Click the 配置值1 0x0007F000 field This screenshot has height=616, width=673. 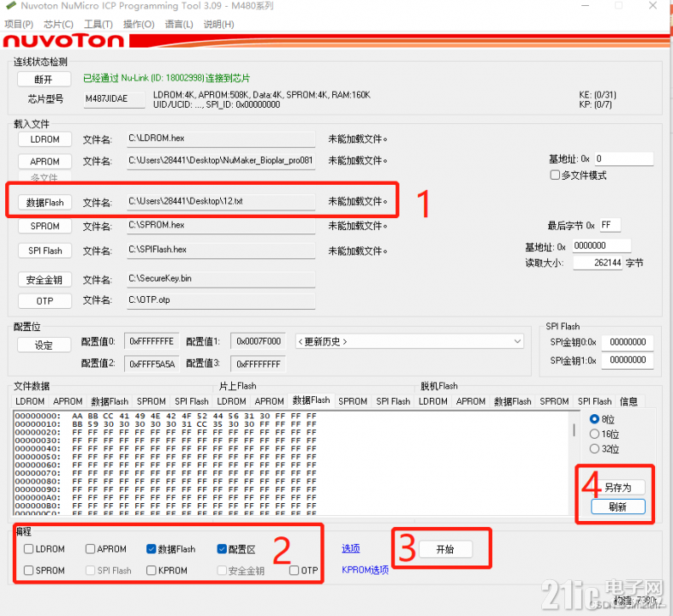pos(259,341)
